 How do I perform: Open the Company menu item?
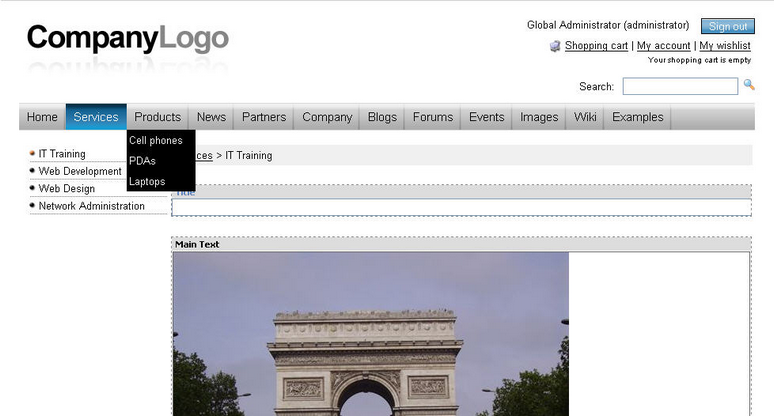pyautogui.click(x=327, y=117)
